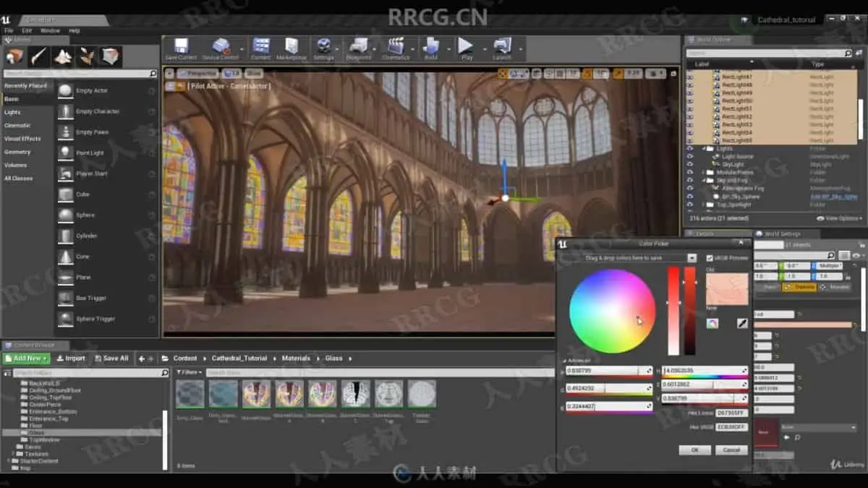Open the saved colors dropdown in Color Picker
The height and width of the screenshot is (488, 868).
pos(692,258)
